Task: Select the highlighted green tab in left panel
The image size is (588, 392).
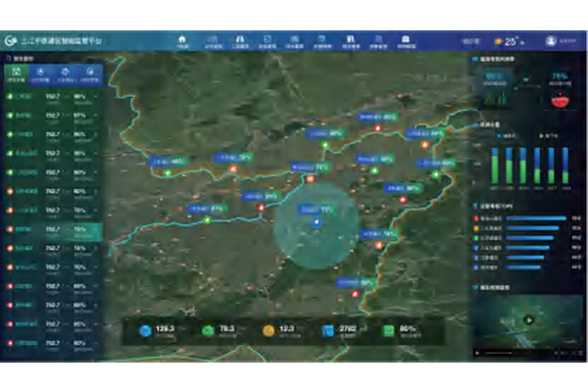Action: 18,74
